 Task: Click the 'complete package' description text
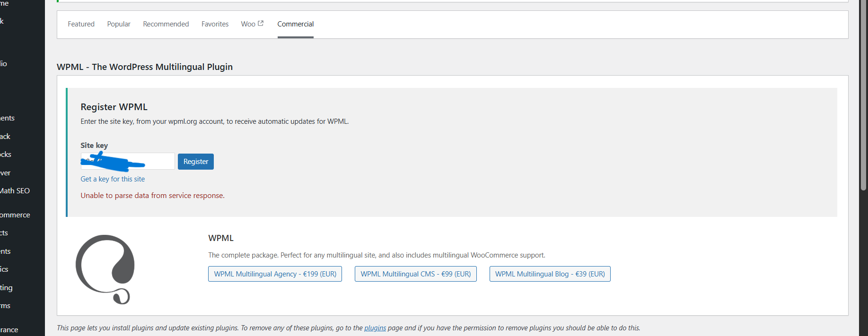377,255
